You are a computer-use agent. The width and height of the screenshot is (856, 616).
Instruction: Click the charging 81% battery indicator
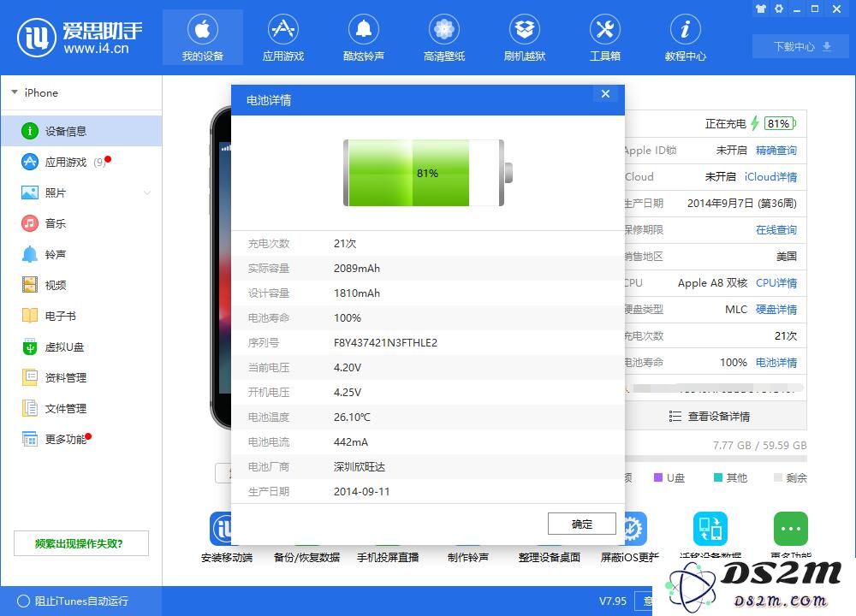(x=780, y=123)
